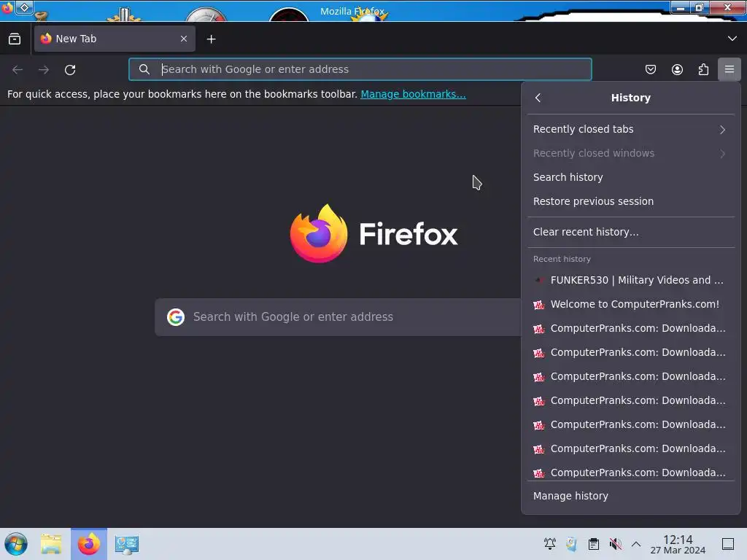
Task: Select the New Tab tab
Action: pos(115,39)
